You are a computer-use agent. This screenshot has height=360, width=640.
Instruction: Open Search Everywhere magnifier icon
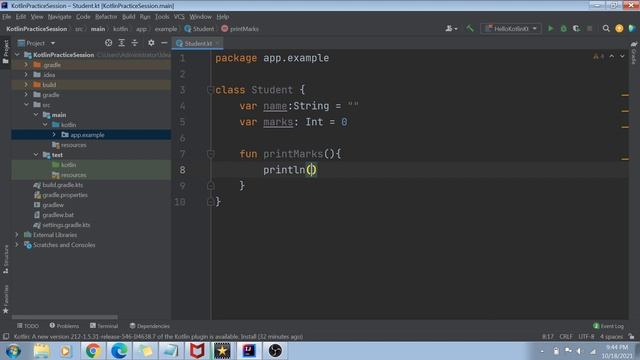pyautogui.click(x=606, y=29)
